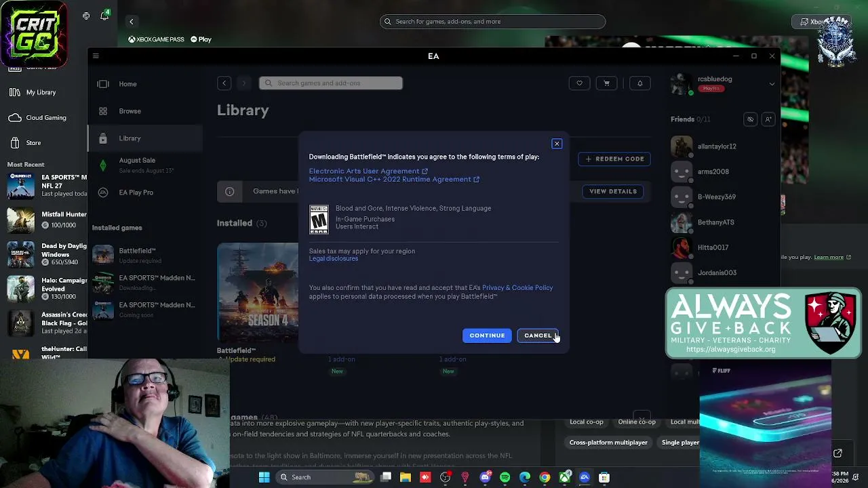The height and width of the screenshot is (488, 868).
Task: Open the wishlist heart icon
Action: [x=579, y=83]
